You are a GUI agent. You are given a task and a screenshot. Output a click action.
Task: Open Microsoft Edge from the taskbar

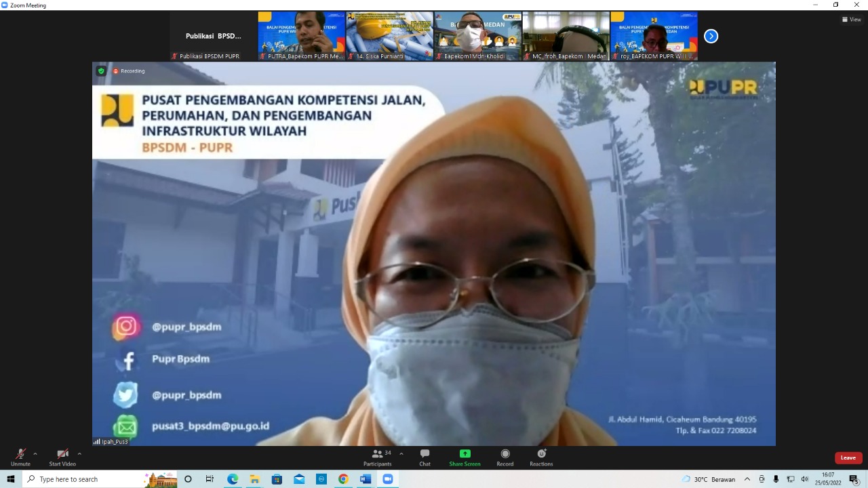[233, 479]
